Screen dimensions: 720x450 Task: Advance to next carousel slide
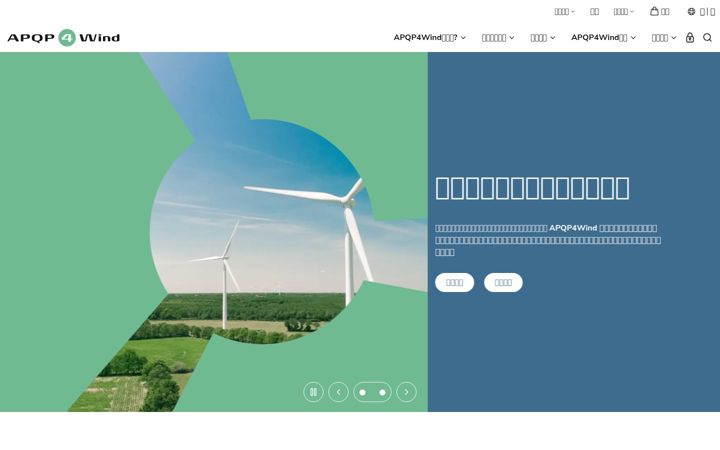[x=406, y=392]
